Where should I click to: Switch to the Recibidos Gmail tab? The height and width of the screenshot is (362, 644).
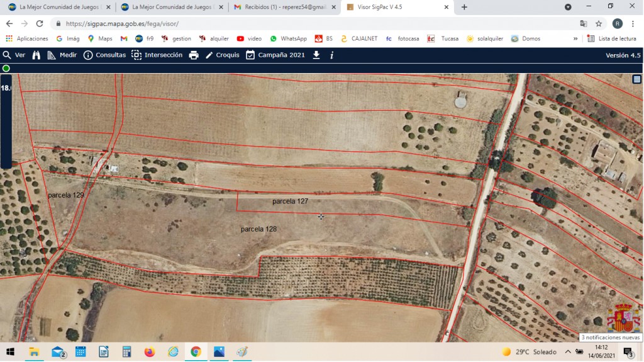click(x=284, y=7)
